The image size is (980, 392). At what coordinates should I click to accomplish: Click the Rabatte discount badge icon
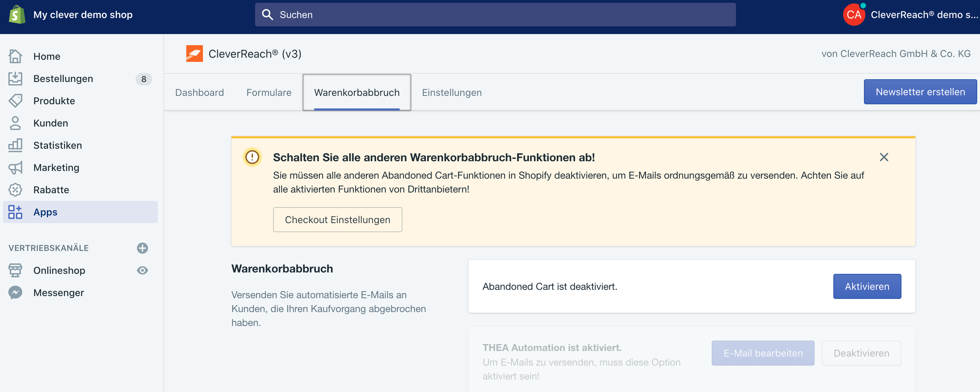tap(15, 190)
